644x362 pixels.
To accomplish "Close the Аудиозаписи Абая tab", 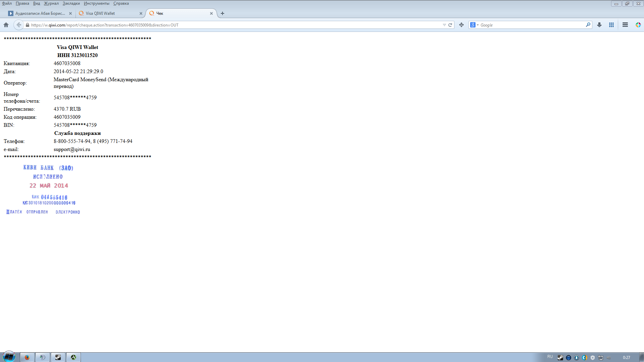I will point(70,13).
